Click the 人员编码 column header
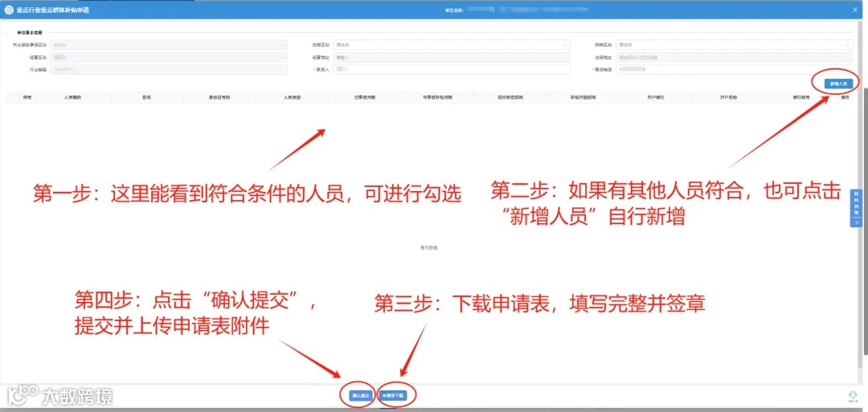 (74, 97)
